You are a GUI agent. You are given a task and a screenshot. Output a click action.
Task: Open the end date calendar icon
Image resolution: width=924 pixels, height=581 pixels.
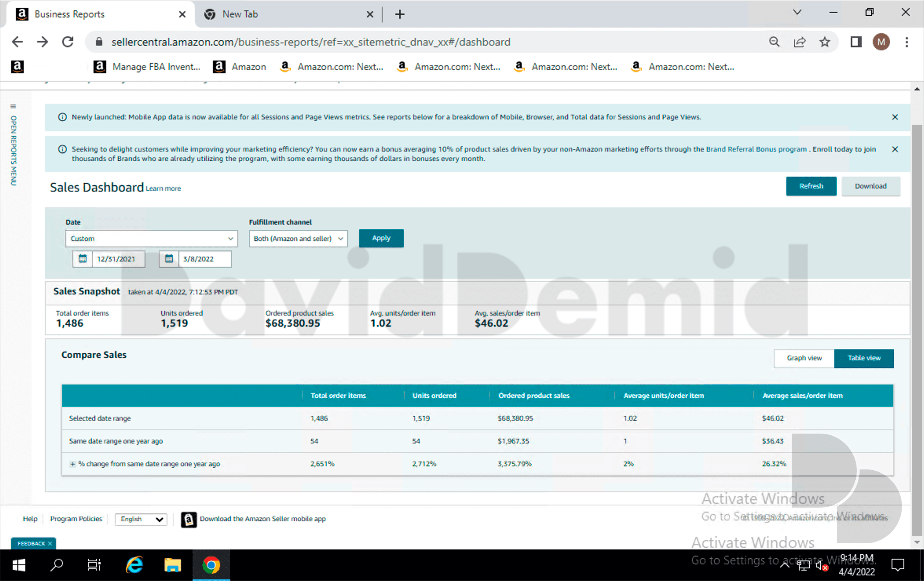coord(169,259)
